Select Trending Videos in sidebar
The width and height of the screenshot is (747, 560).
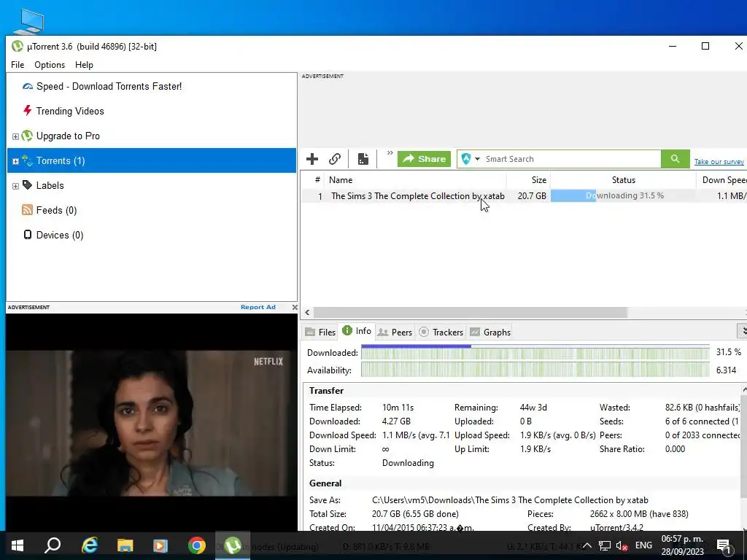[70, 111]
